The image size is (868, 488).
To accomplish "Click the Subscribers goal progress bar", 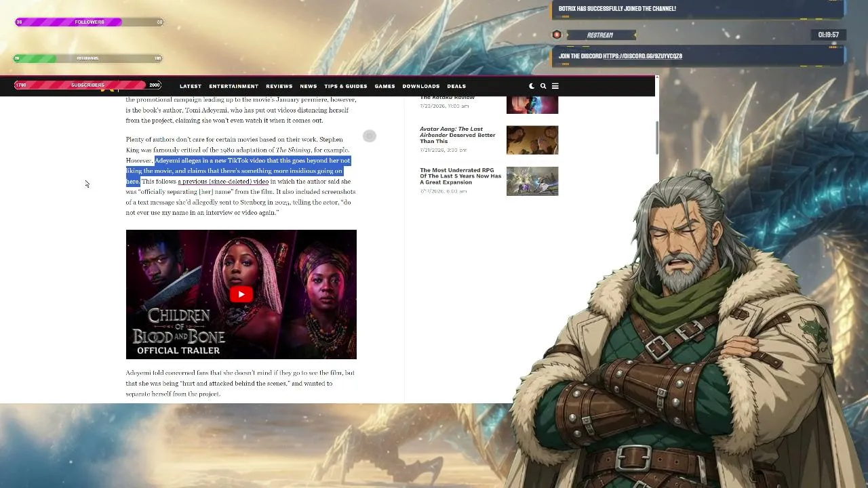I will [88, 85].
